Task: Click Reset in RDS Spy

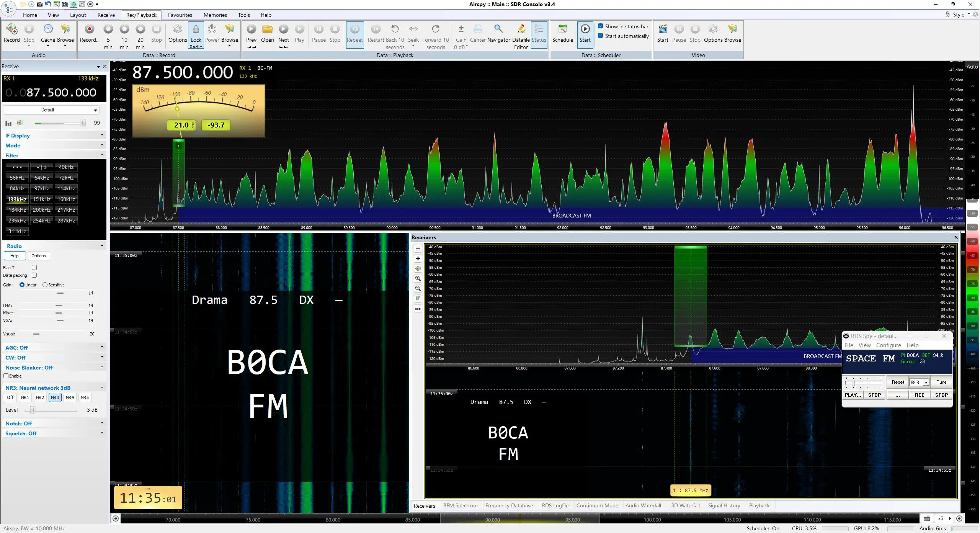Action: point(898,382)
